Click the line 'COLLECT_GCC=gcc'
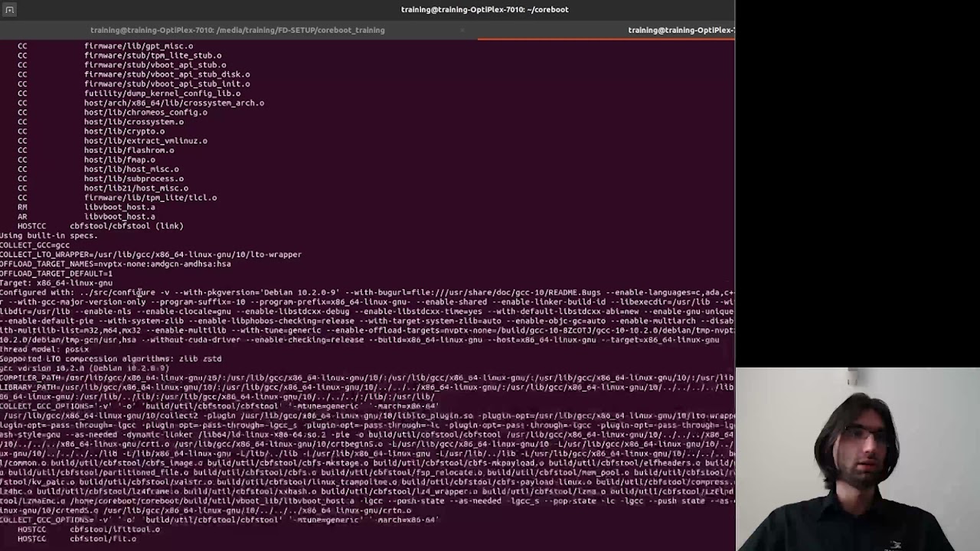980x551 pixels. (x=35, y=245)
